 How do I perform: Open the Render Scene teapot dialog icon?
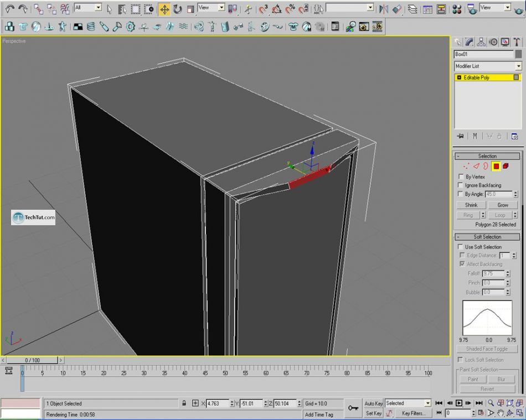472,9
